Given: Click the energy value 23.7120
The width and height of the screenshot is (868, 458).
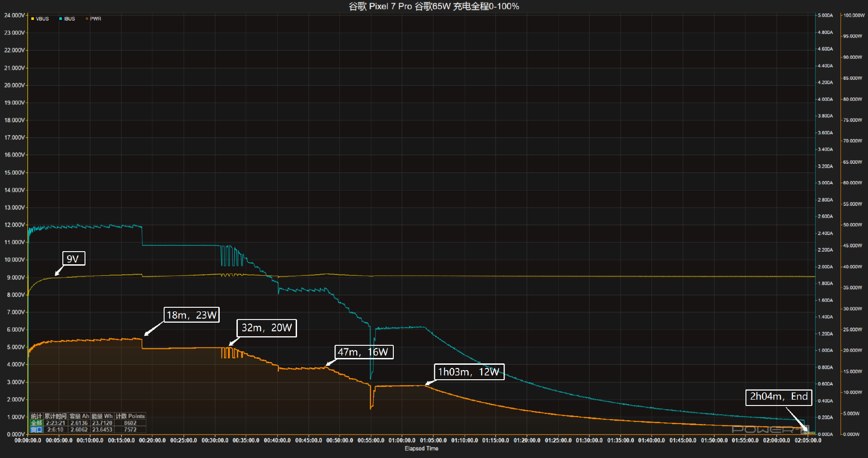Looking at the screenshot, I should pyautogui.click(x=102, y=423).
